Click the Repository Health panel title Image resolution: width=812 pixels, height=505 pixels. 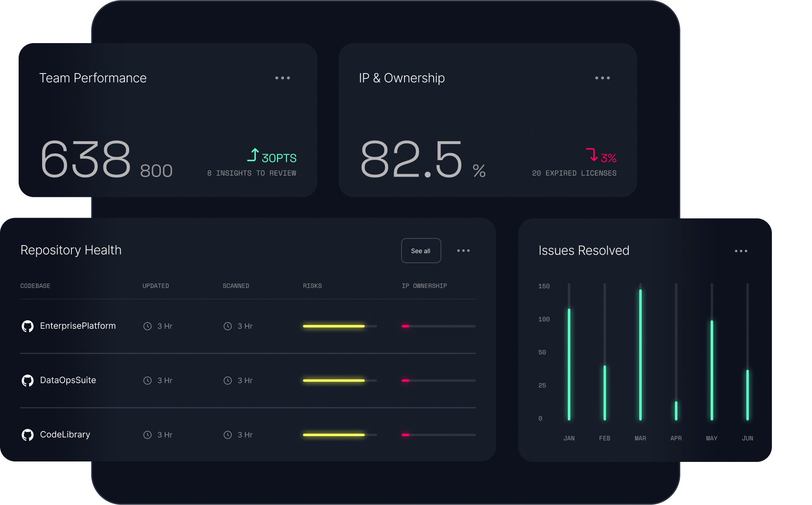click(71, 250)
